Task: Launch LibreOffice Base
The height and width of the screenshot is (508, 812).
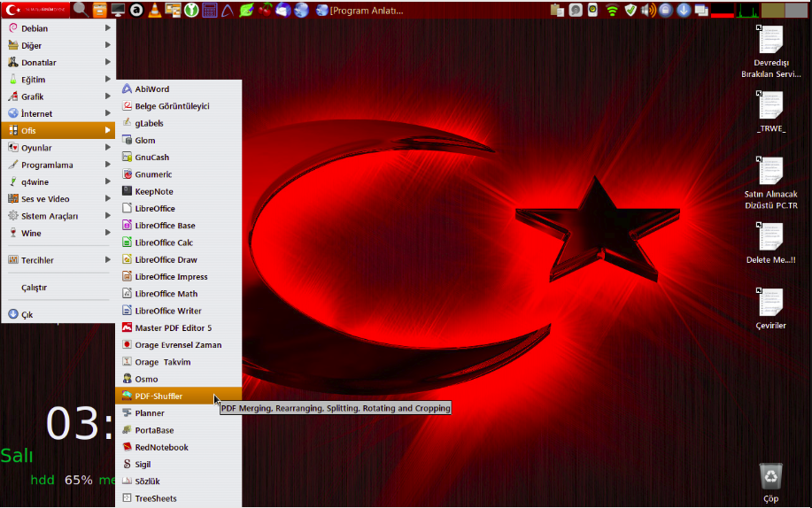Action: (x=179, y=226)
